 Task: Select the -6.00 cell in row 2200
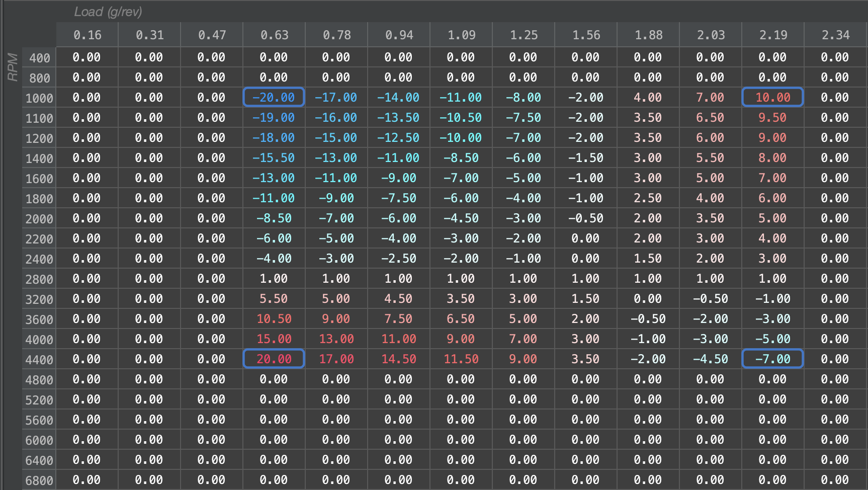tap(274, 238)
